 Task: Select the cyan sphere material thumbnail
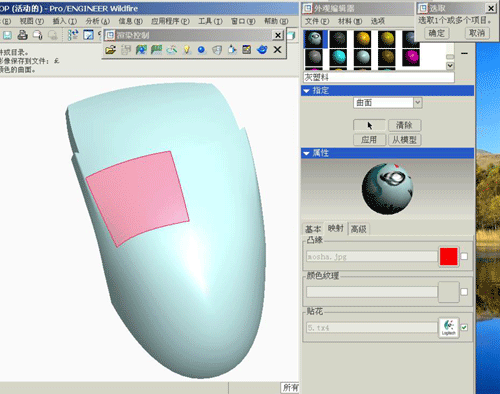coord(338,57)
